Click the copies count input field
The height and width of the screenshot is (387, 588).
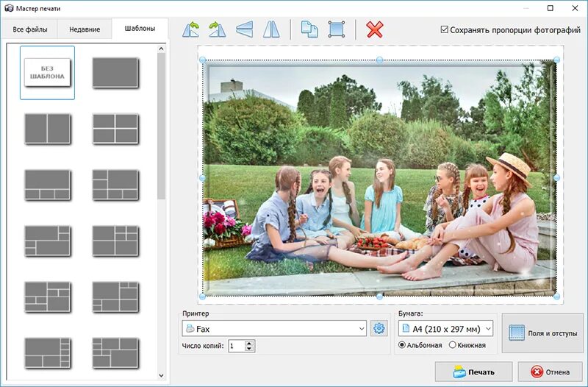coord(237,346)
